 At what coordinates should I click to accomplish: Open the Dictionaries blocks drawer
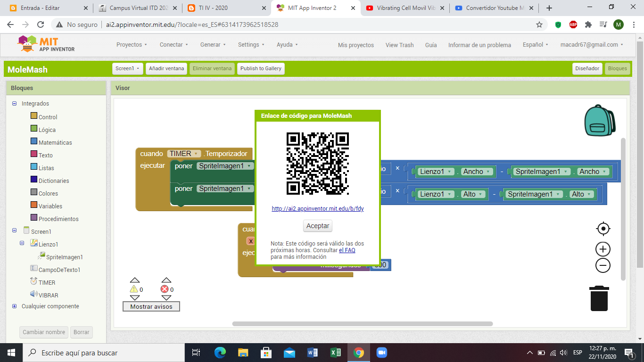54,181
